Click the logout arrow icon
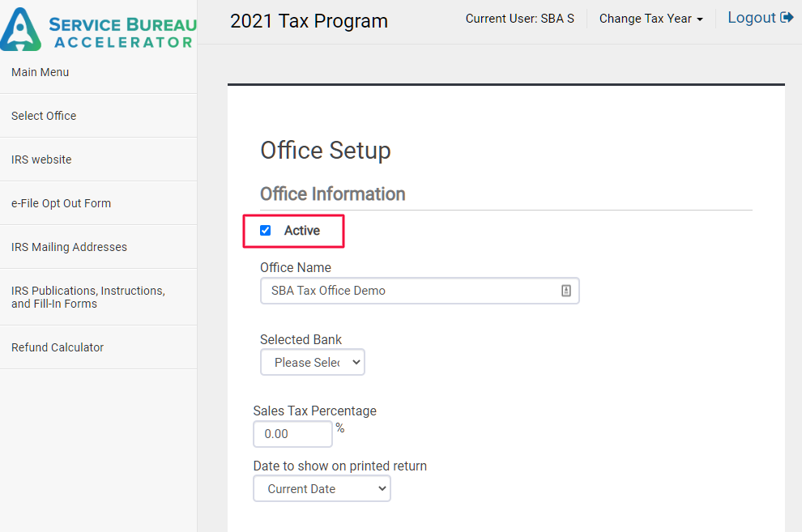802x532 pixels. (x=787, y=17)
